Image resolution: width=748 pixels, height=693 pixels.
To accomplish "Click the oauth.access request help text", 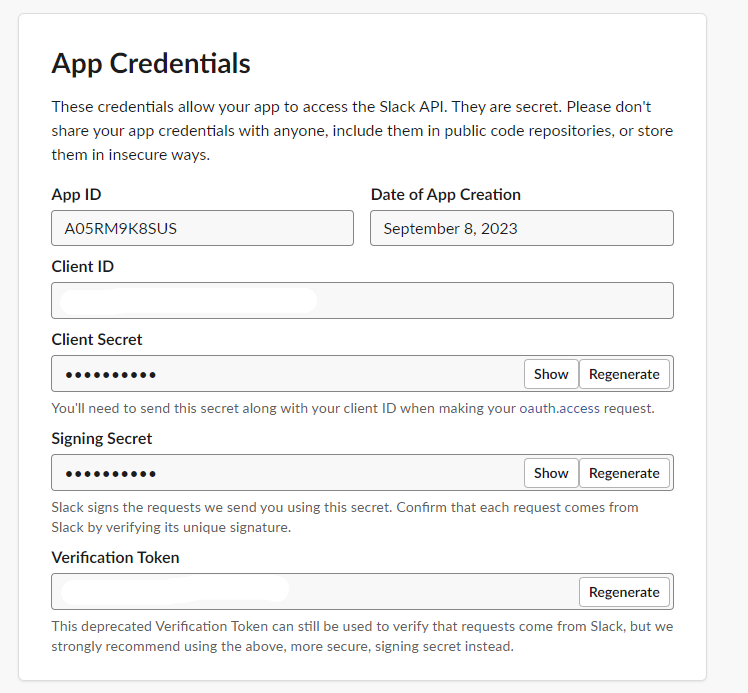I will click(x=351, y=407).
